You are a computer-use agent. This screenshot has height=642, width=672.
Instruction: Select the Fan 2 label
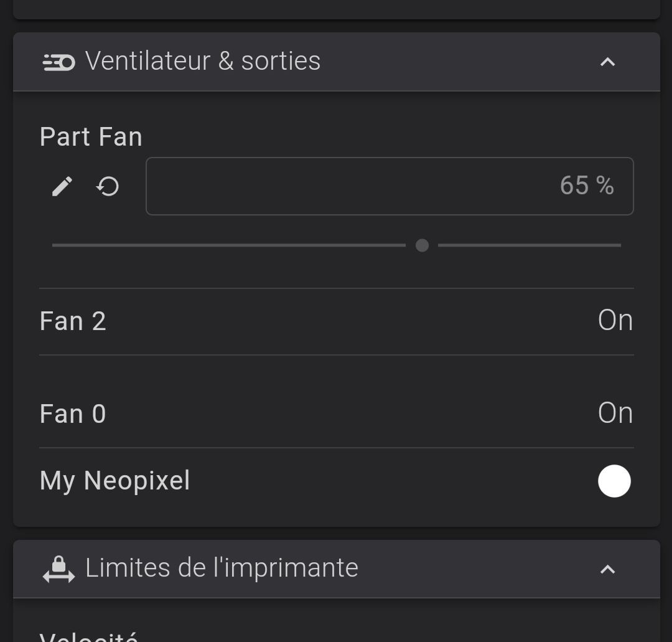point(73,321)
